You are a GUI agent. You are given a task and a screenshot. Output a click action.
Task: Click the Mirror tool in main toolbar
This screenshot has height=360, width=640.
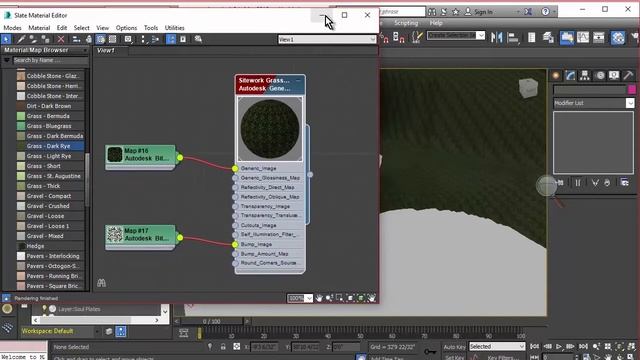pos(496,38)
